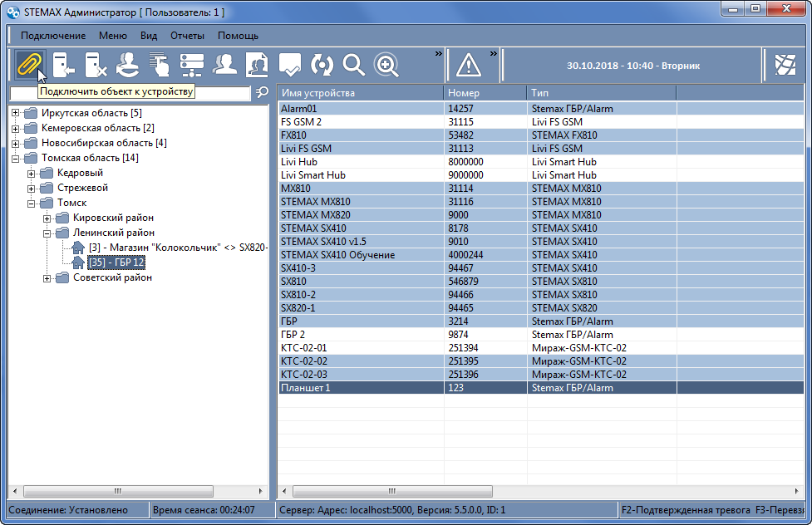Screen dimensions: 812x525
Task: Click status text Время сеанса
Action: pyautogui.click(x=204, y=510)
